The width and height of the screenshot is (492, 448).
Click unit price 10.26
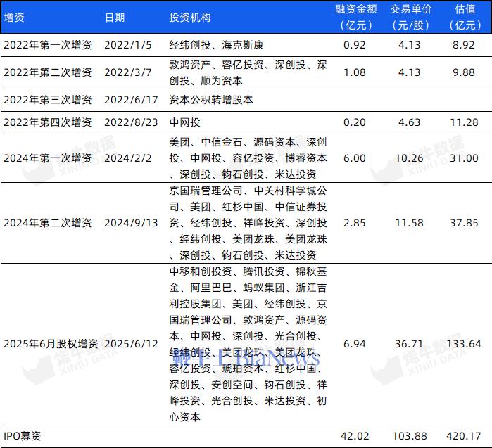pos(410,158)
